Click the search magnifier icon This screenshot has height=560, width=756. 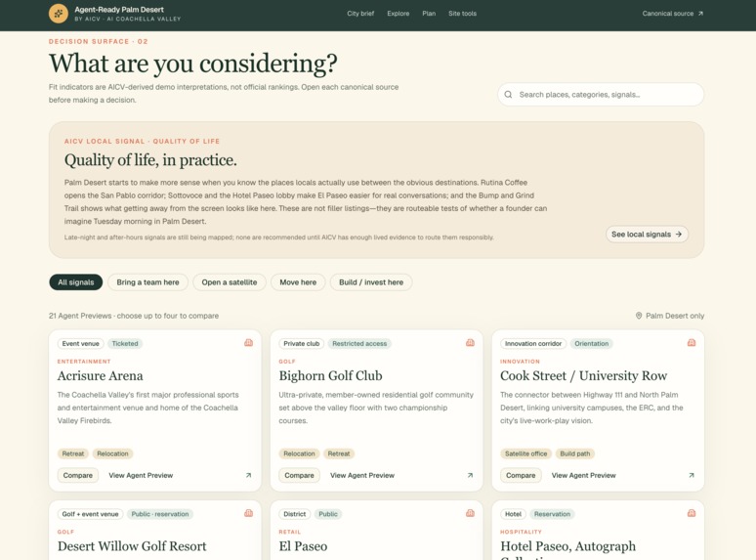(x=508, y=95)
